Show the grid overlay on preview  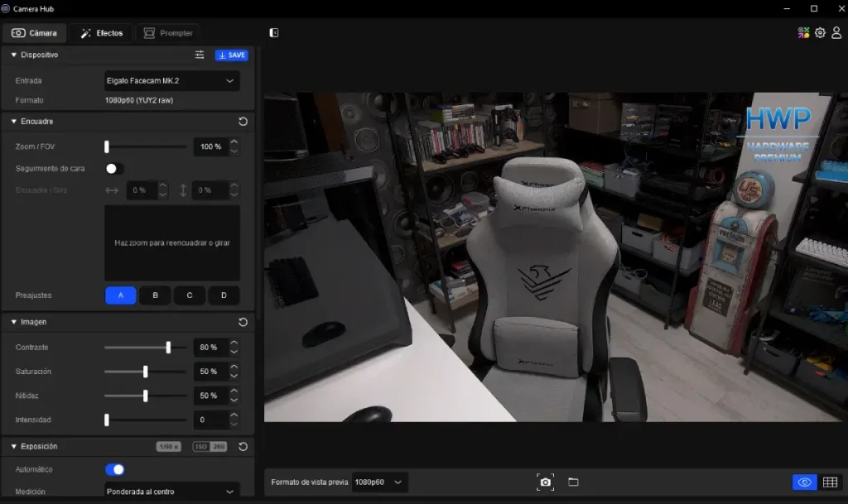pyautogui.click(x=830, y=482)
